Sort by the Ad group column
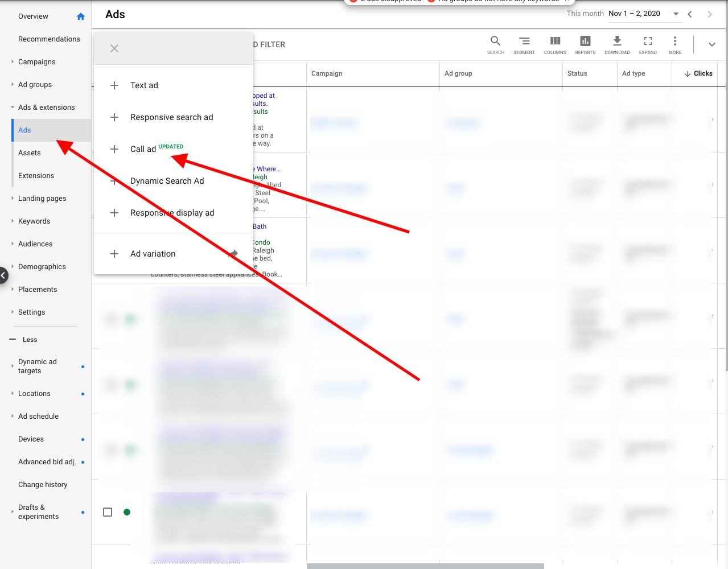The image size is (728, 569). [x=458, y=73]
